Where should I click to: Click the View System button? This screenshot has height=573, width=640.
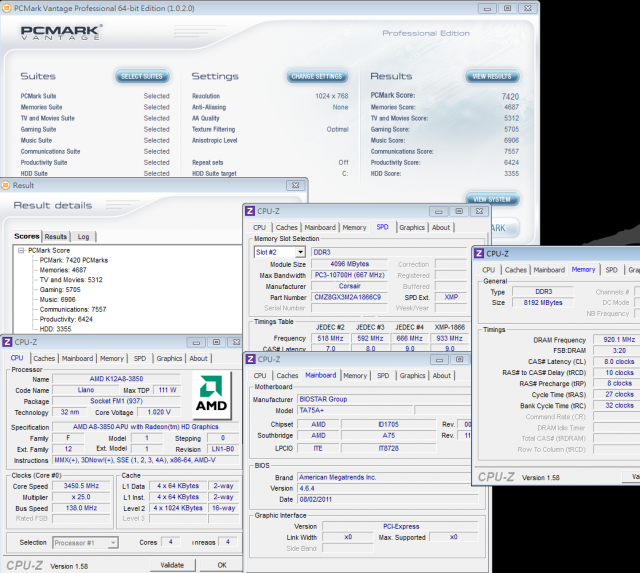coord(492,199)
